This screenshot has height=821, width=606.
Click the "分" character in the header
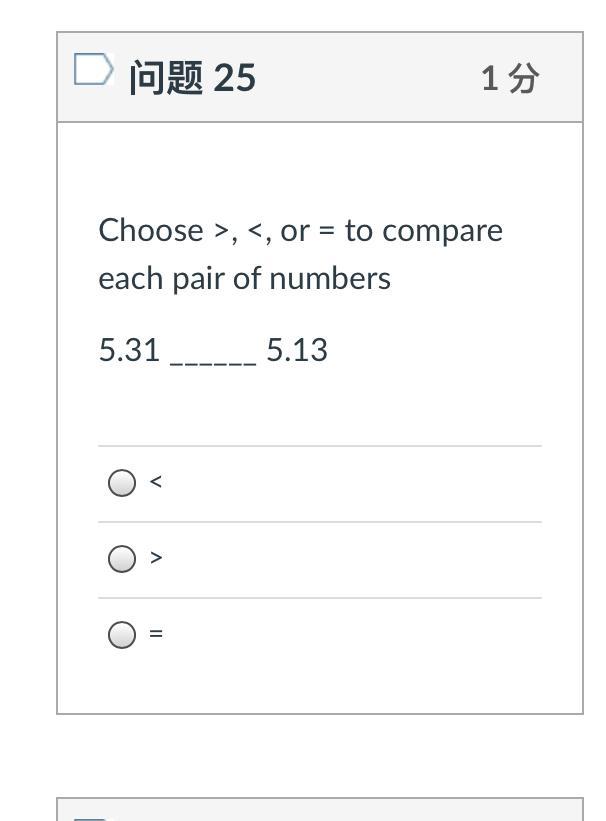click(x=523, y=77)
